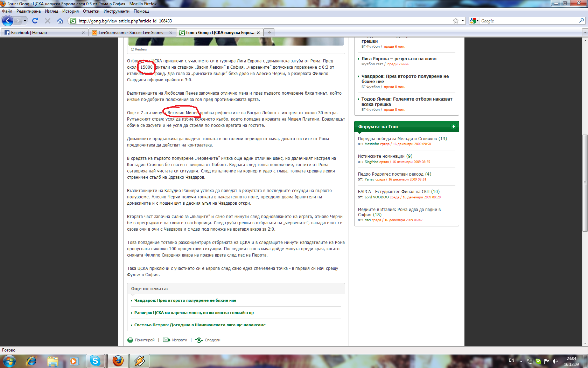Click the Сподели share icon
Image resolution: width=588 pixels, height=368 pixels.
(199, 340)
